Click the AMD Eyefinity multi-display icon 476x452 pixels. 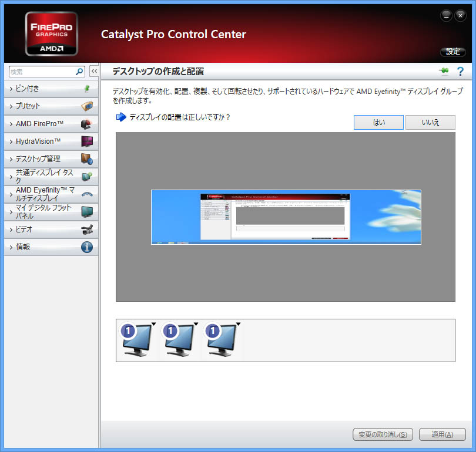(x=87, y=194)
